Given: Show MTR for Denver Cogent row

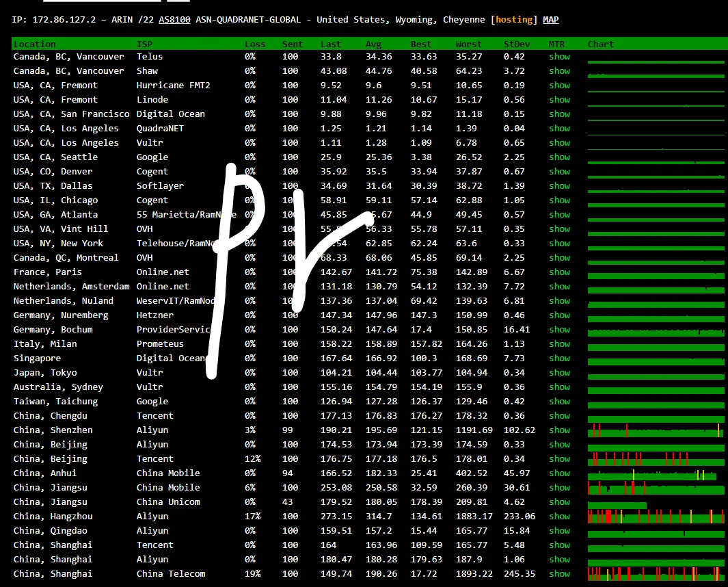Looking at the screenshot, I should pos(559,172).
